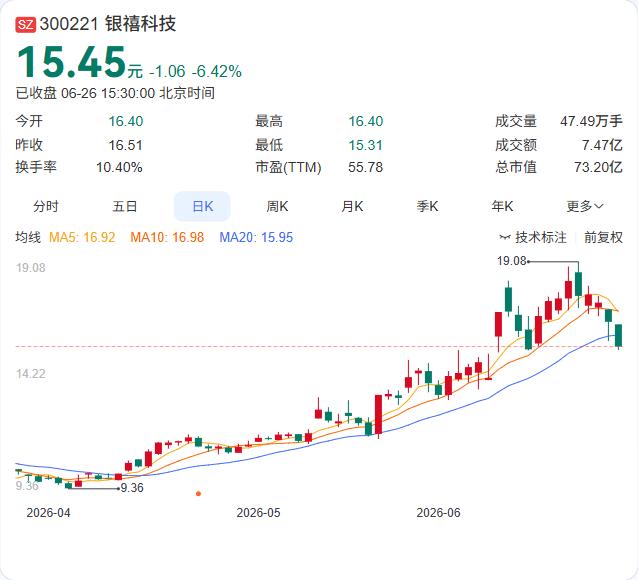Screen dimensions: 638x580
Task: Click the 最低 value 15.31
Action: pyautogui.click(x=365, y=145)
